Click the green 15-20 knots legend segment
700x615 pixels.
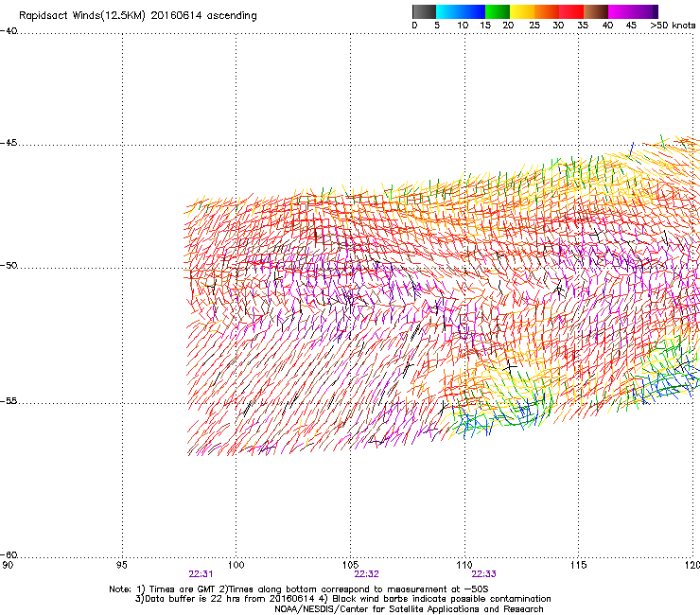click(498, 11)
